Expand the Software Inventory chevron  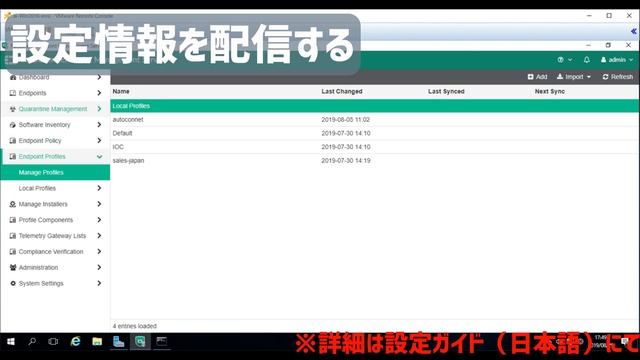99,125
